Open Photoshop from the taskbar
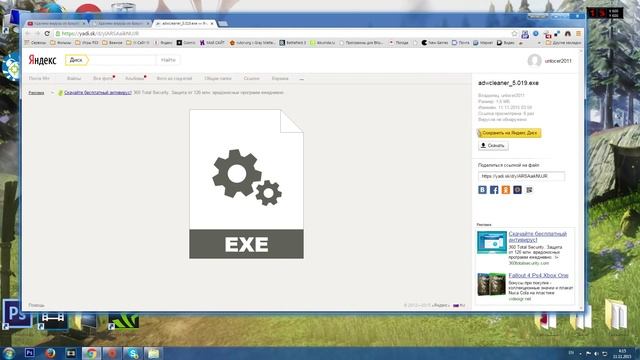Screen dimensions: 640x360 29,353
